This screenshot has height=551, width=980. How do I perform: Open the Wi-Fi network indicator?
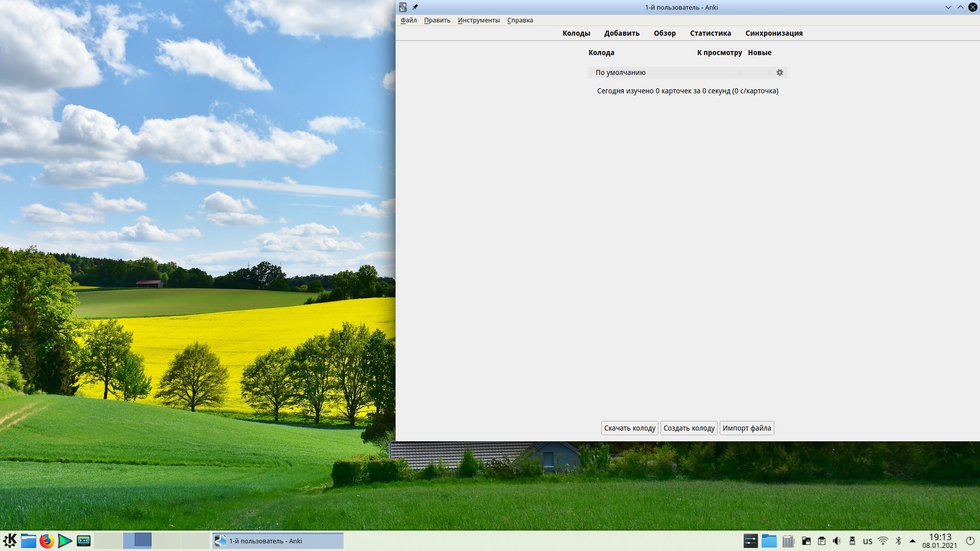pos(883,541)
